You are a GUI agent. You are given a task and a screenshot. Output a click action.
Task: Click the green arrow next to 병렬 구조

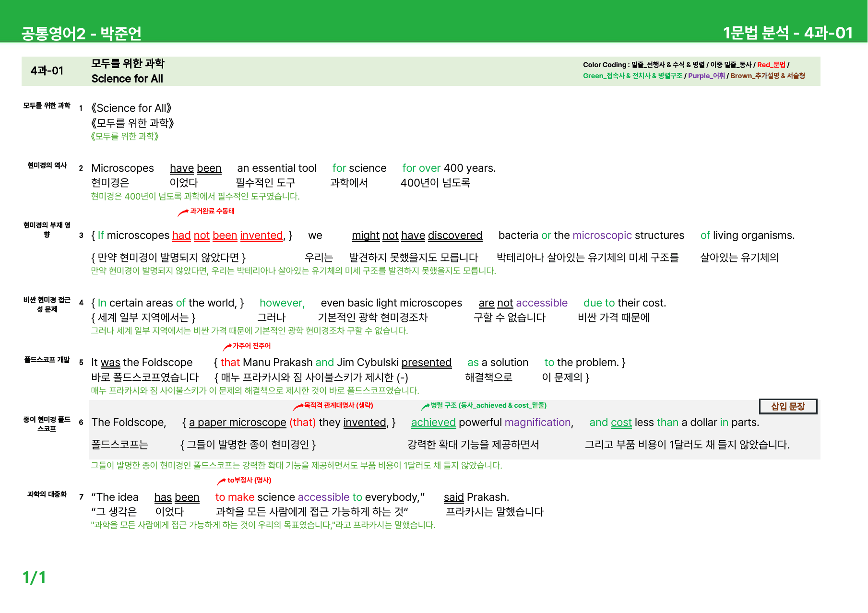425,407
